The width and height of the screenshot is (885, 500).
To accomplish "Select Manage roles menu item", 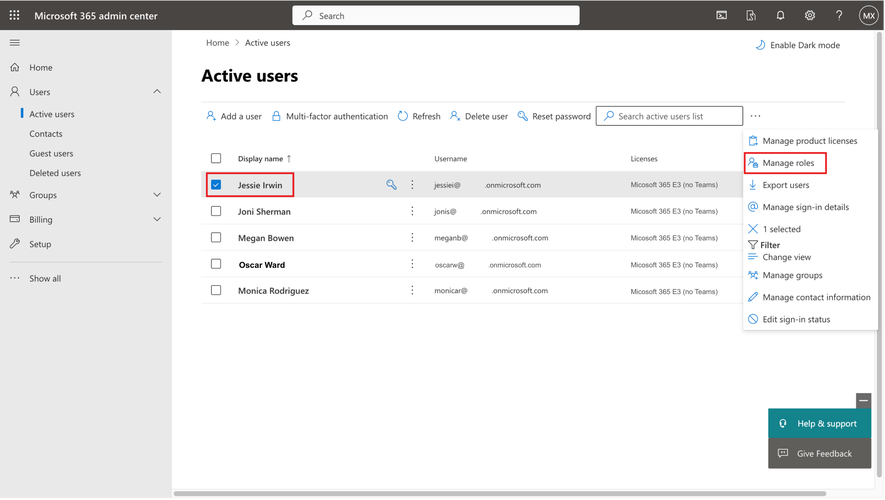I will pyautogui.click(x=786, y=163).
